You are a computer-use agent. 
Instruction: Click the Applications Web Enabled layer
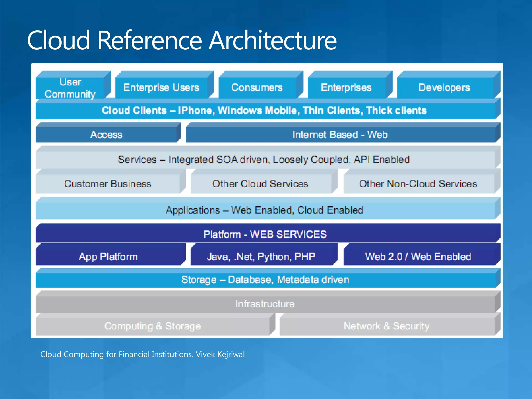click(x=264, y=210)
